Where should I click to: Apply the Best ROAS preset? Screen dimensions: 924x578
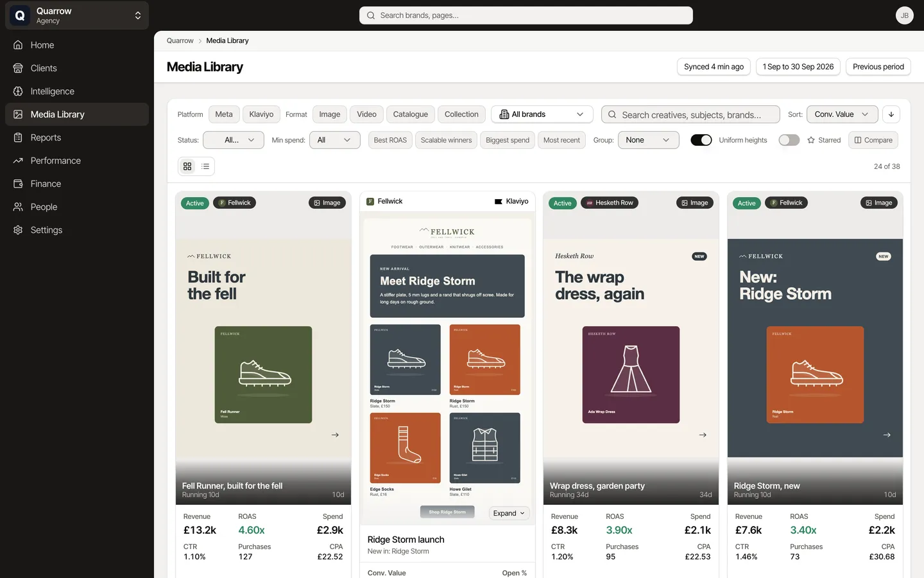390,140
